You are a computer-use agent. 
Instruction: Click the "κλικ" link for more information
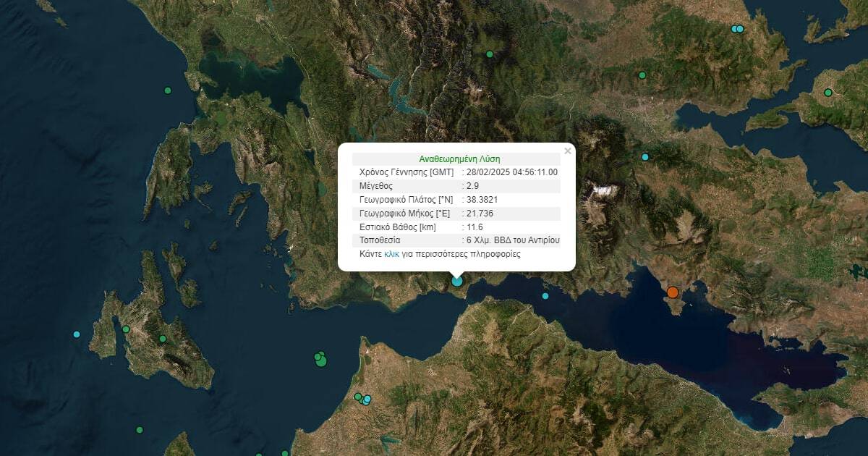click(391, 254)
